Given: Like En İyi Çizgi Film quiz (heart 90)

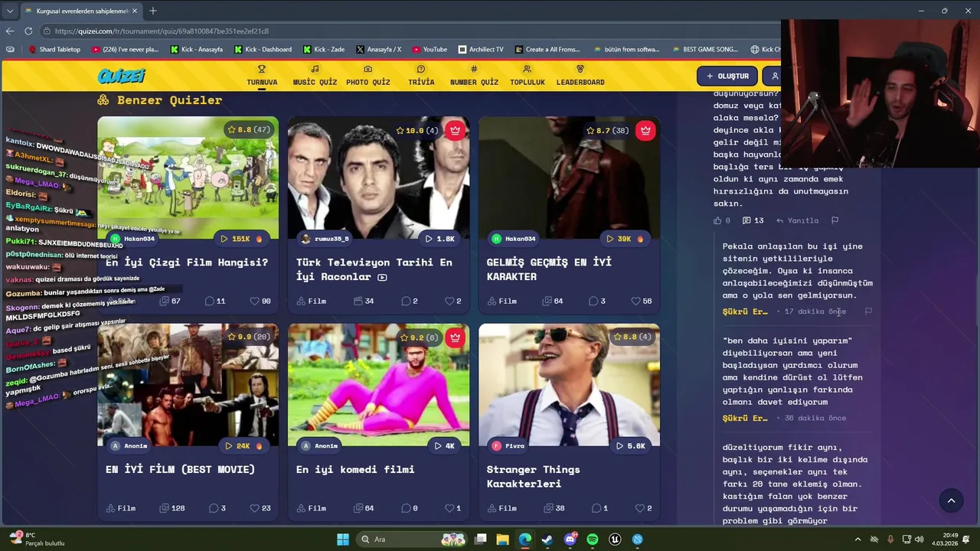Looking at the screenshot, I should (x=260, y=301).
